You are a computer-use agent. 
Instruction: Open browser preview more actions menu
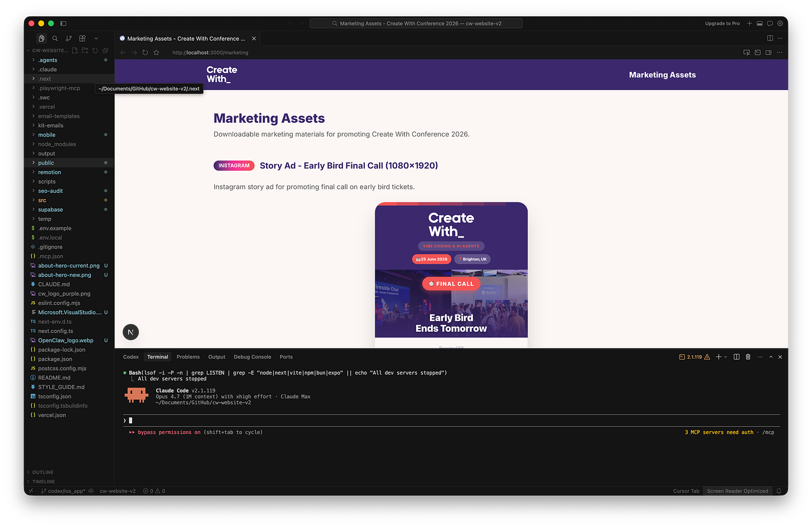pyautogui.click(x=780, y=52)
